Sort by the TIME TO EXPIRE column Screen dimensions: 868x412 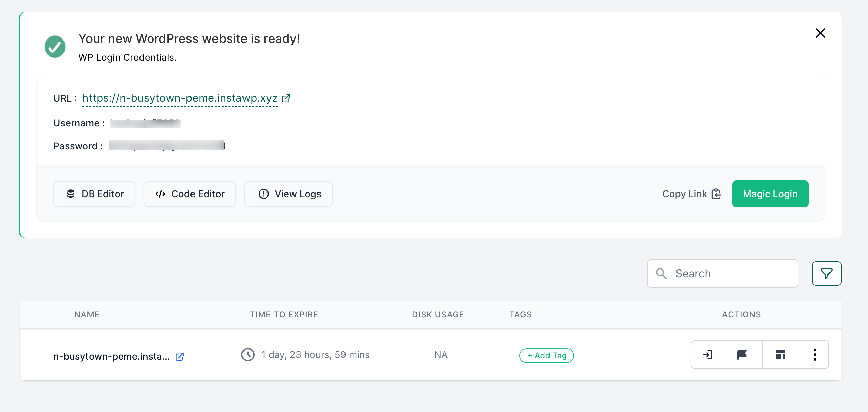click(284, 314)
